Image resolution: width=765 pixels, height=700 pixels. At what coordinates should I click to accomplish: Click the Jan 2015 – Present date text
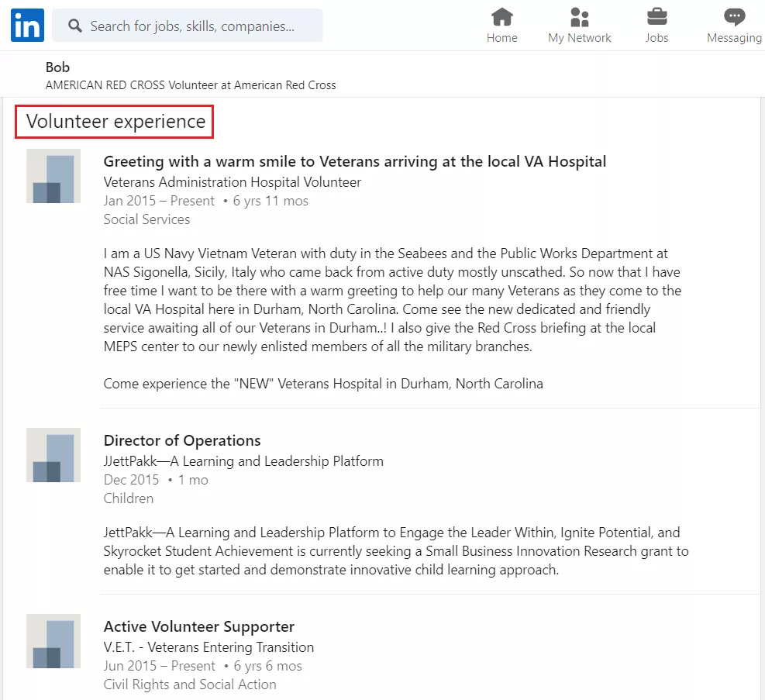point(159,201)
